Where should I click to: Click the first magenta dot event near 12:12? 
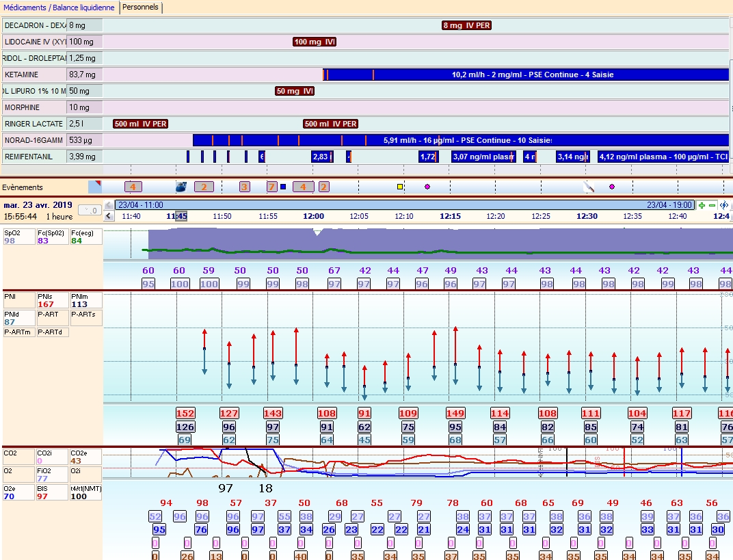pos(427,187)
